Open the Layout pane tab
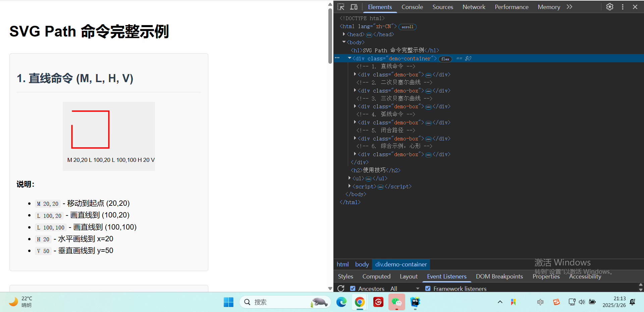 click(409, 276)
